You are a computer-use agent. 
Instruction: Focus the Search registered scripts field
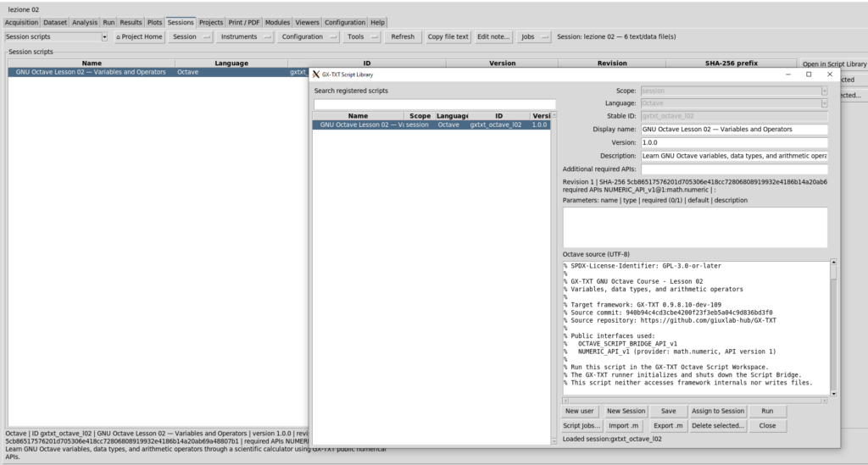(435, 104)
